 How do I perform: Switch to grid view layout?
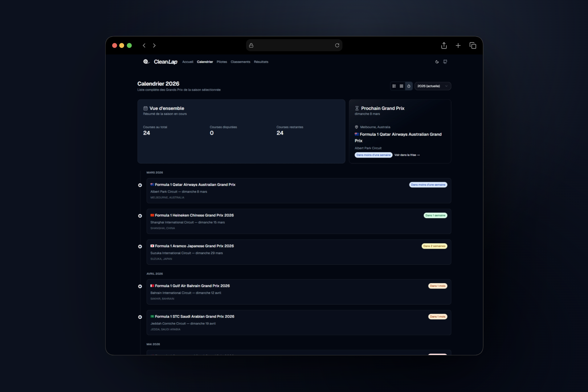pyautogui.click(x=401, y=86)
